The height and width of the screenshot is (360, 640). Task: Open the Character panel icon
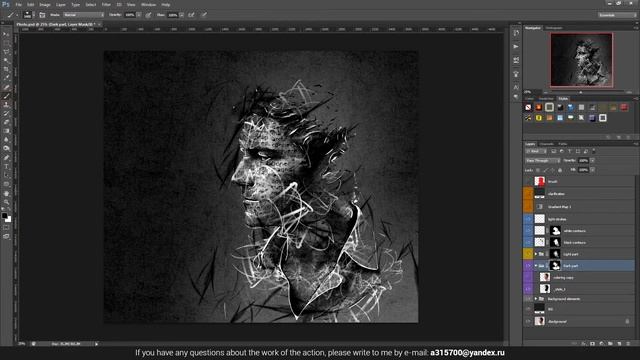[x=516, y=87]
